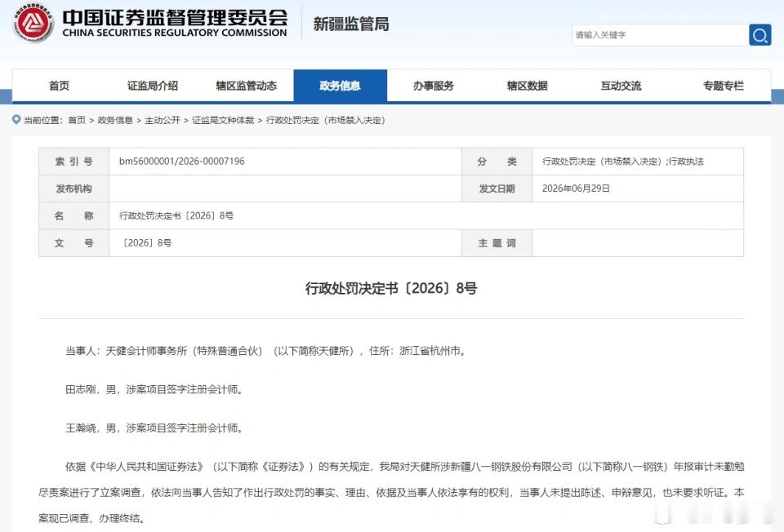Screen dimensions: 784x532
Task: Go to 证监局文种体裁 in the breadcrumb
Action: pyautogui.click(x=223, y=121)
